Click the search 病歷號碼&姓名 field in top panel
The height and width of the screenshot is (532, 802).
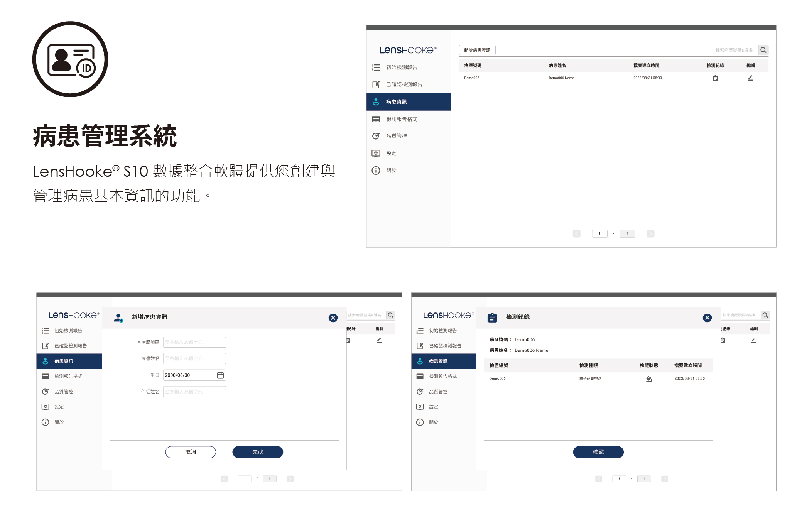click(x=735, y=50)
